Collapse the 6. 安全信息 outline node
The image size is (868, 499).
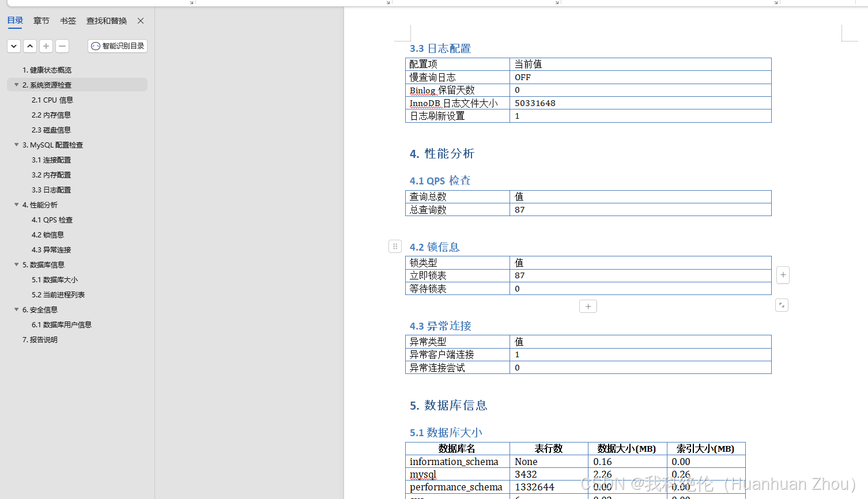pyautogui.click(x=16, y=309)
